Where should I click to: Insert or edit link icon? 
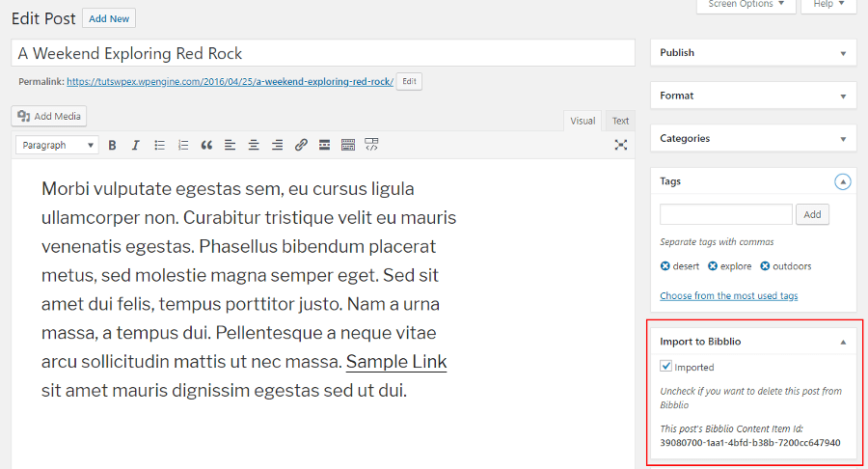pyautogui.click(x=301, y=145)
